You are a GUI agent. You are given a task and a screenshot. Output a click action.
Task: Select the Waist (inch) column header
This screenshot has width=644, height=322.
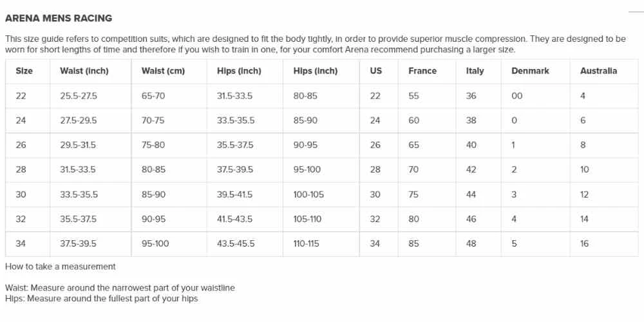click(84, 71)
